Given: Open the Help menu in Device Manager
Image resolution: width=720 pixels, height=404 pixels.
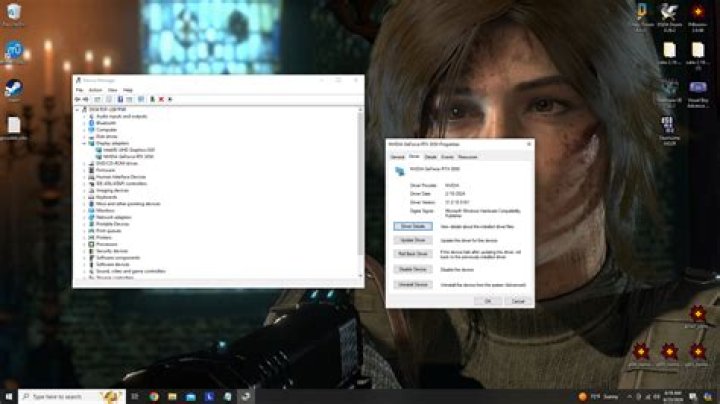Looking at the screenshot, I should (128, 90).
